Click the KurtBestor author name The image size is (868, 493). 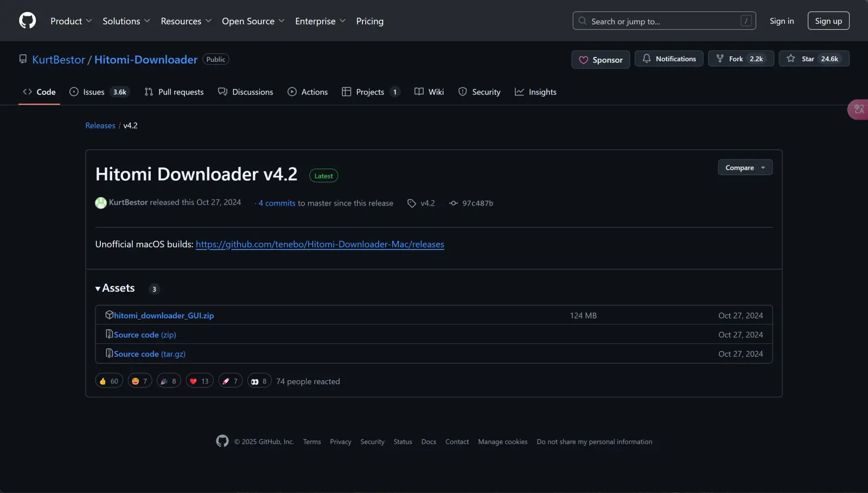click(x=128, y=202)
